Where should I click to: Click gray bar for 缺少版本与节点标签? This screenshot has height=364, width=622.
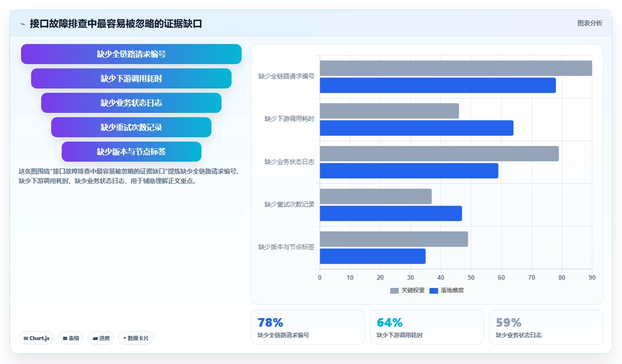coord(394,239)
